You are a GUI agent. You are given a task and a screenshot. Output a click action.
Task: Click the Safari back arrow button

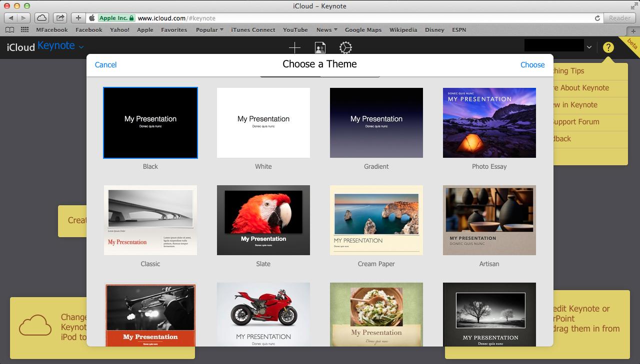pos(11,18)
